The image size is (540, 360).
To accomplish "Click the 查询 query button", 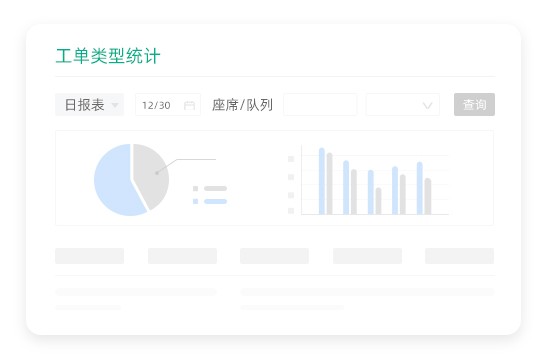I will pos(474,104).
